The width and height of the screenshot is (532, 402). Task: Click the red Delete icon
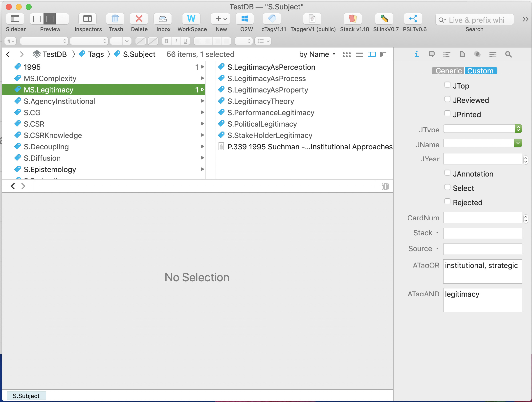(x=139, y=19)
